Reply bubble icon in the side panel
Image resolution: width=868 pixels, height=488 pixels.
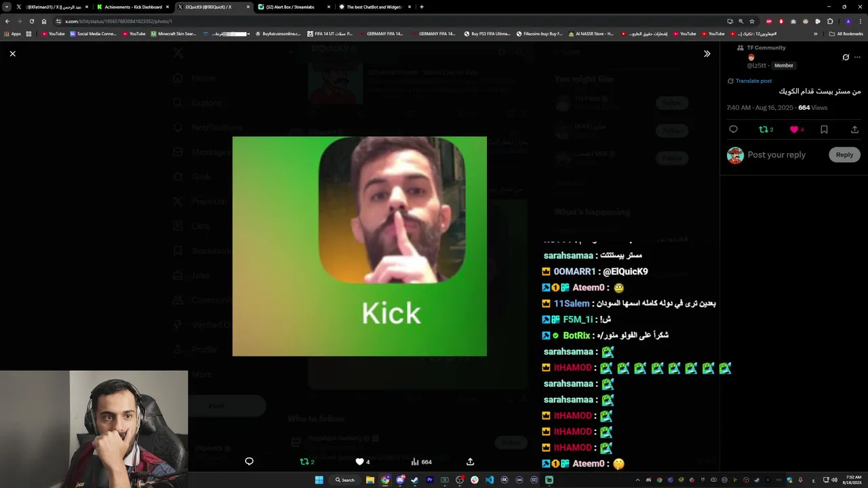click(733, 129)
